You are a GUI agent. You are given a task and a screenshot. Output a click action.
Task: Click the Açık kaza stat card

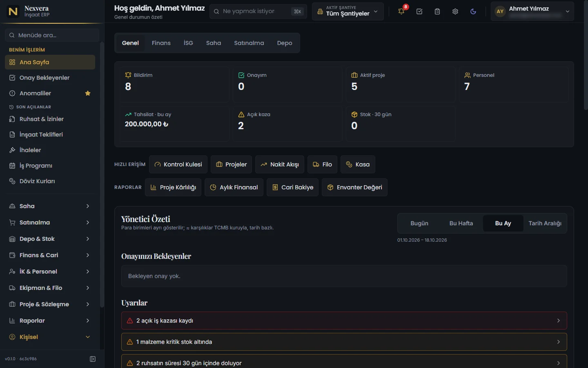coord(287,124)
